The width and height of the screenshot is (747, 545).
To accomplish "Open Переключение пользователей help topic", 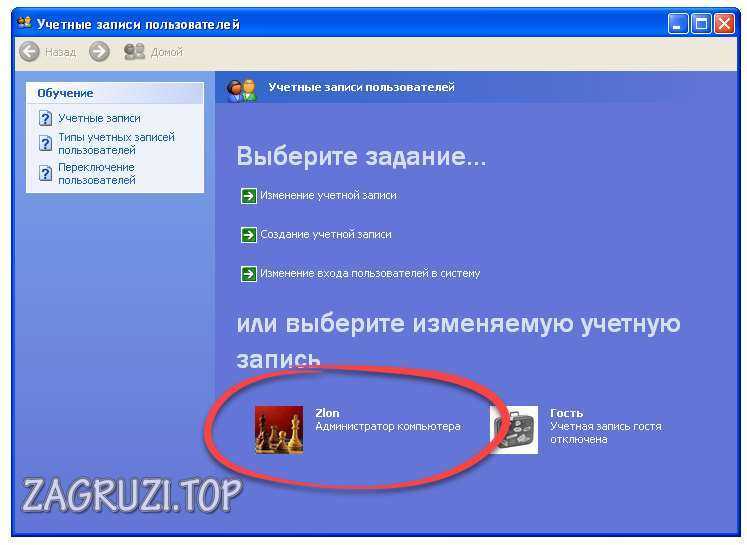I will 97,173.
